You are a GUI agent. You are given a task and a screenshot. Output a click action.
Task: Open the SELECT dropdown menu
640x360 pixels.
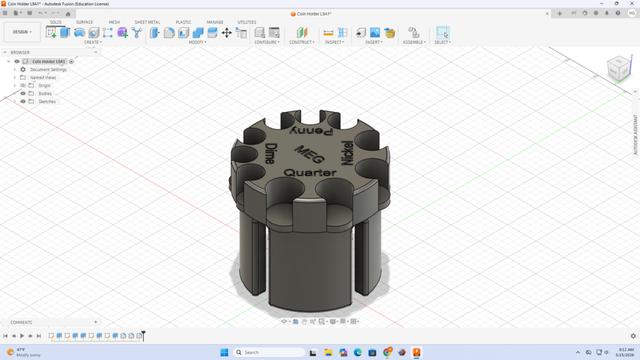tap(442, 42)
